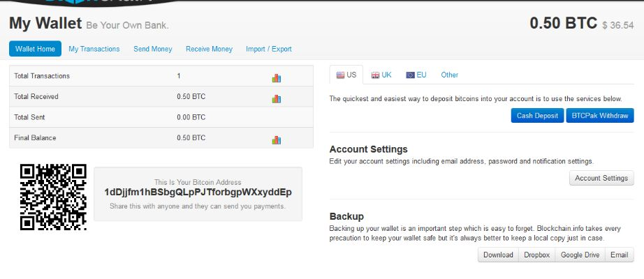The image size is (644, 279).
Task: Click the BTCPak Withdraw button
Action: pyautogui.click(x=599, y=115)
